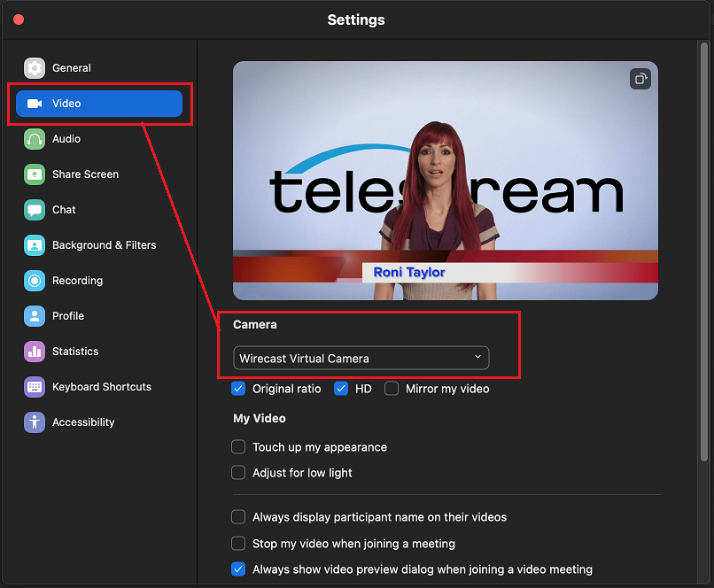Enable the Mirror my video checkbox

[x=391, y=389]
